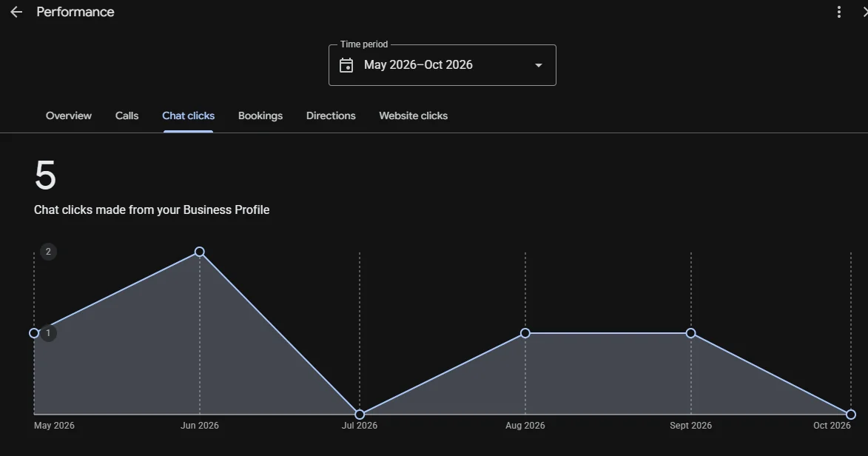The width and height of the screenshot is (868, 456).
Task: Click the 'Oct 2026' x-axis label
Action: (832, 426)
